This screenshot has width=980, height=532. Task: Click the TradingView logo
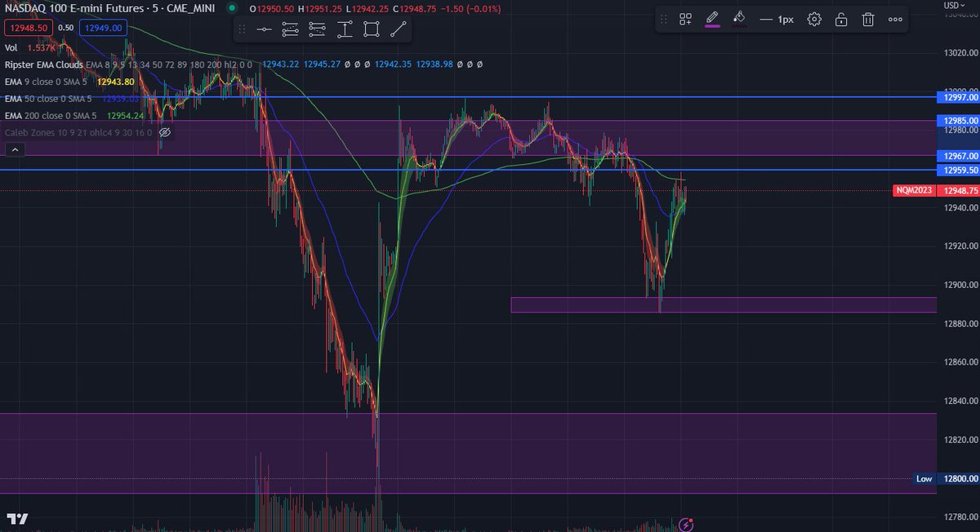point(18,519)
